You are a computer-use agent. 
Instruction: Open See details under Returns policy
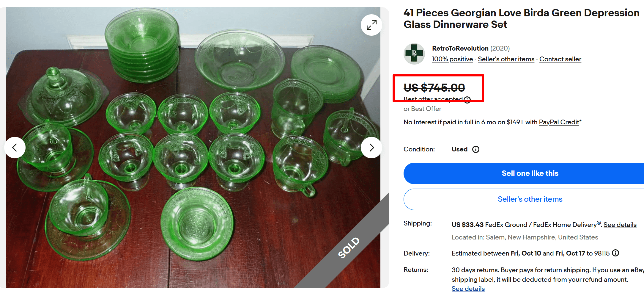pos(468,289)
